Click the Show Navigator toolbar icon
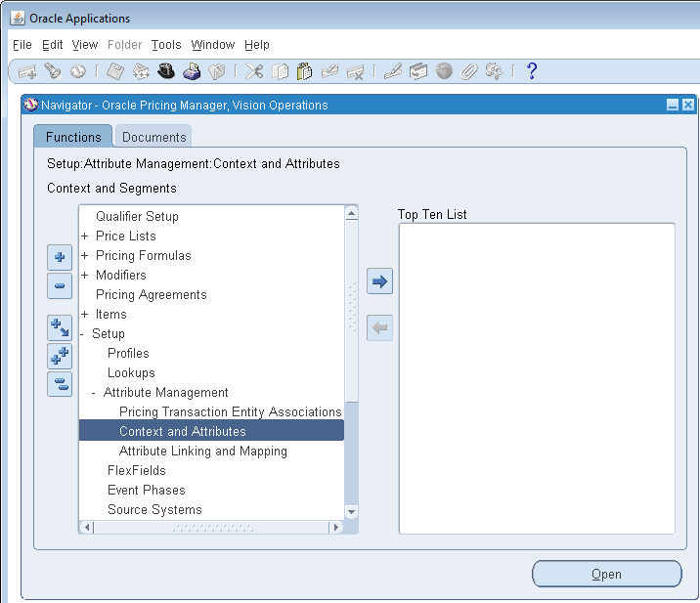Screen dimensions: 700x603 78,71
